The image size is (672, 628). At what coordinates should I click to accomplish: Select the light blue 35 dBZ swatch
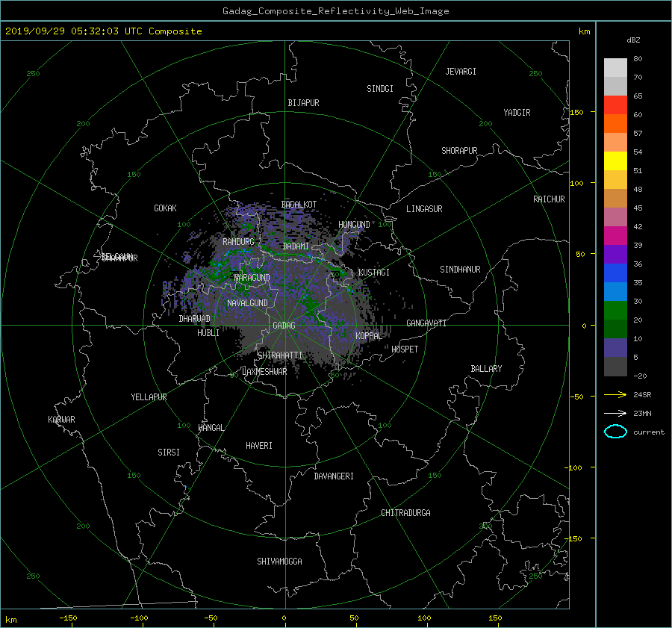[615, 291]
